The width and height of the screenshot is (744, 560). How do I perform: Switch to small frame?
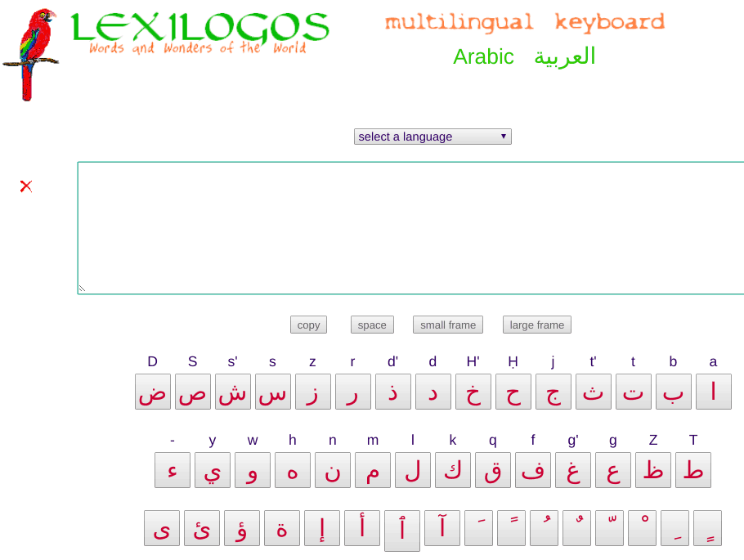pos(448,325)
